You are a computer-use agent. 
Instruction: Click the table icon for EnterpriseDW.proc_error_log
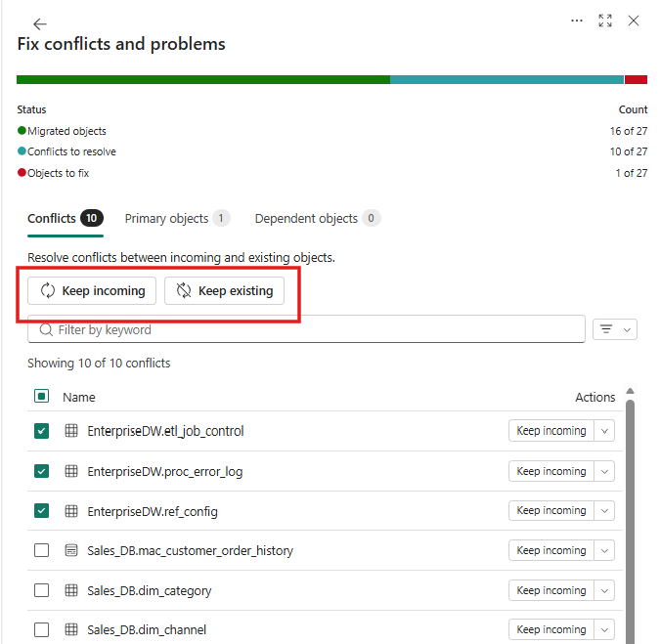[71, 471]
